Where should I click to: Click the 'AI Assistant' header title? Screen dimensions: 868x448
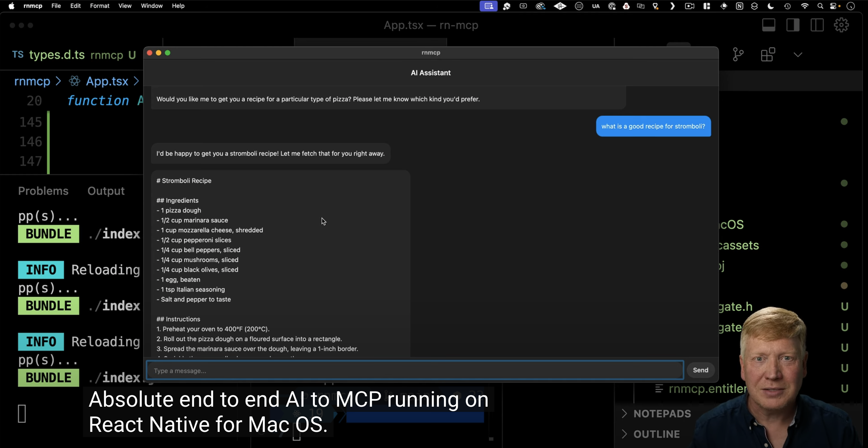pos(431,73)
